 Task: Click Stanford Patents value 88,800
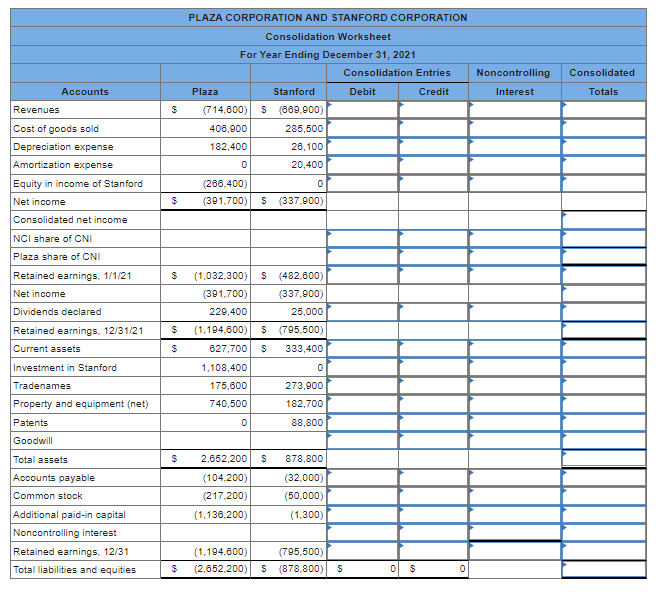307,422
